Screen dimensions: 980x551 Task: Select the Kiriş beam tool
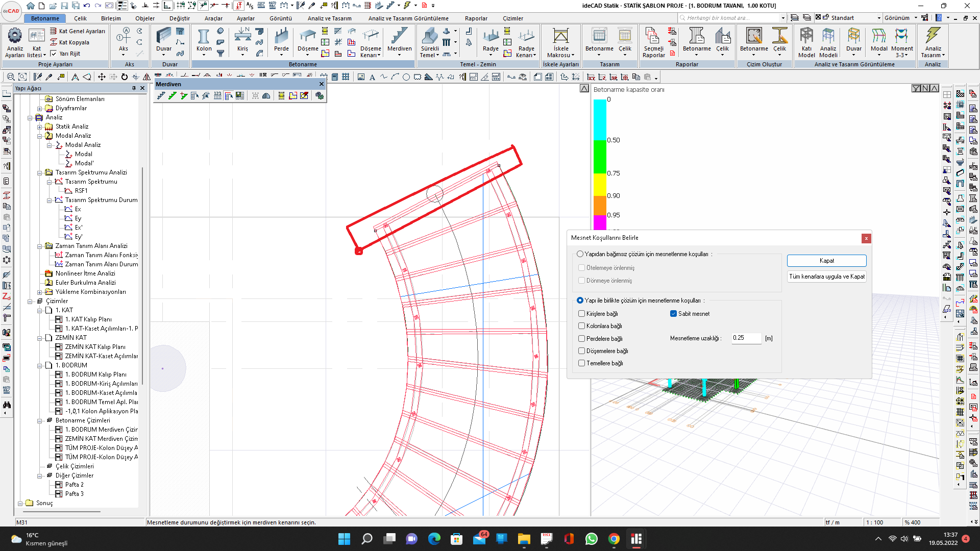point(242,41)
